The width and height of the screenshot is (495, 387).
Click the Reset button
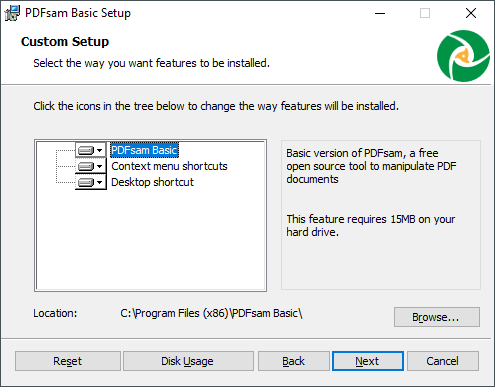[68, 361]
